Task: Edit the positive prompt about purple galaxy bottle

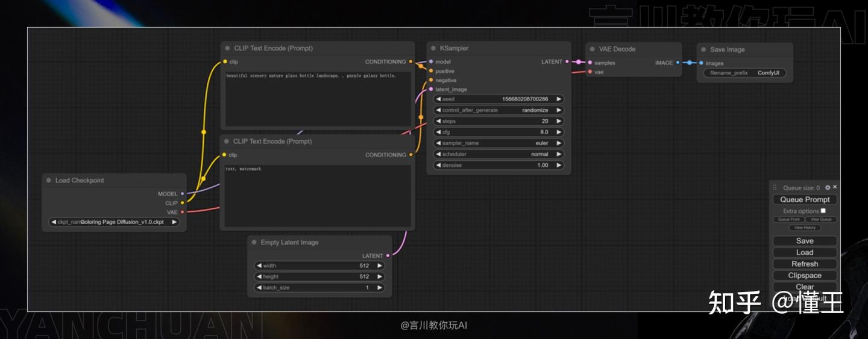Action: tap(318, 98)
